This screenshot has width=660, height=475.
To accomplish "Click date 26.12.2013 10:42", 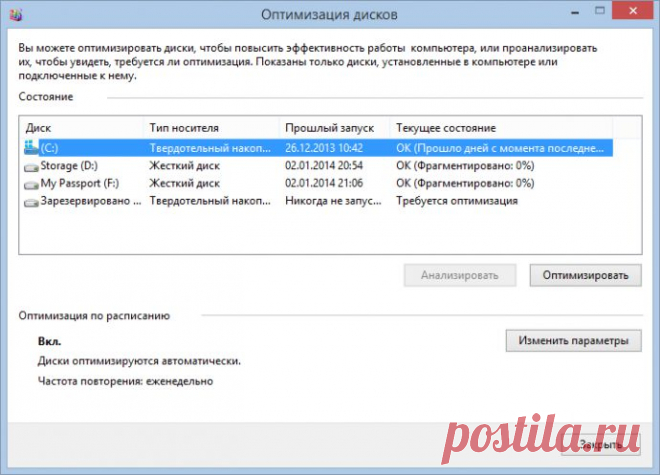I will click(x=324, y=148).
